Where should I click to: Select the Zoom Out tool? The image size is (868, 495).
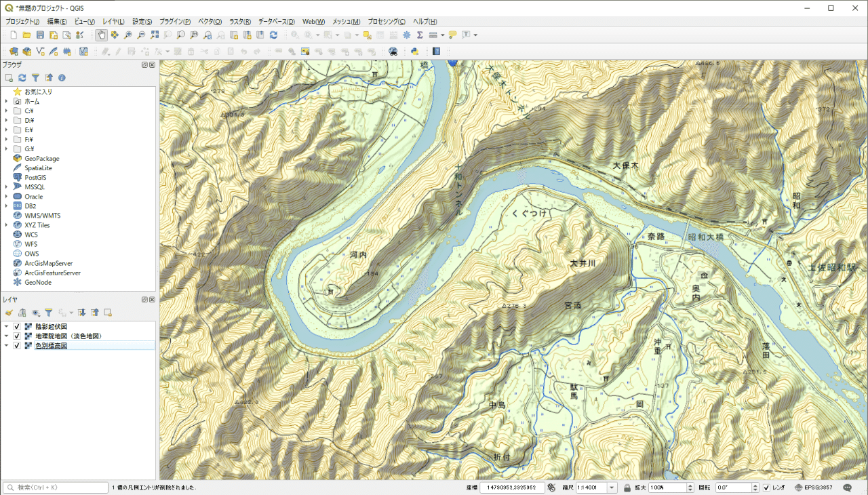click(141, 35)
